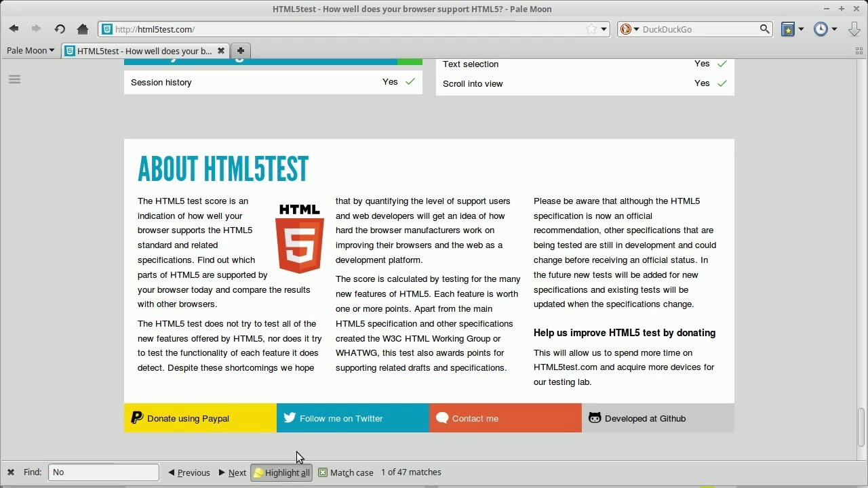
Task: Click the ABOUT HTML5TEST heading
Action: (x=223, y=169)
